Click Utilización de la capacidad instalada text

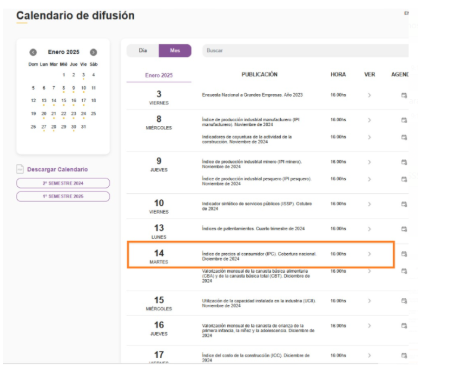259,303
